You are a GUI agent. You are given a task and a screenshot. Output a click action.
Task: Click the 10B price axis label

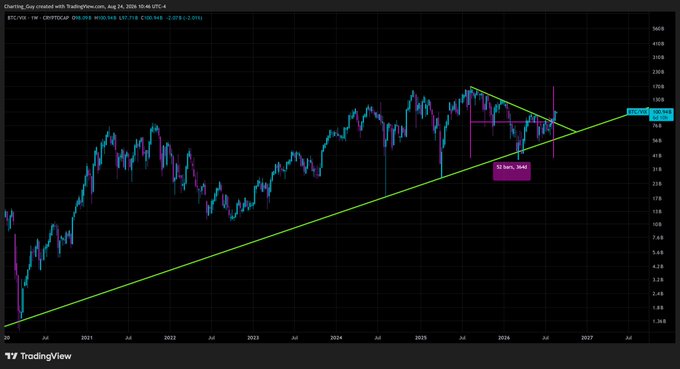pyautogui.click(x=657, y=225)
